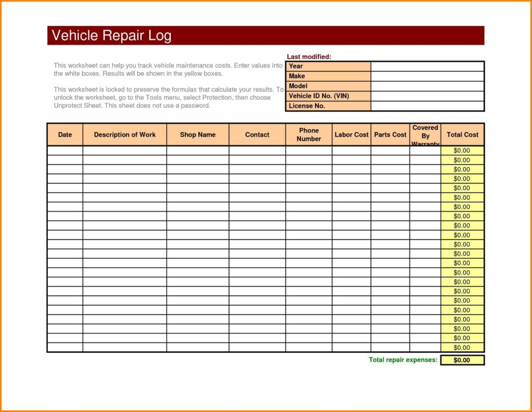The width and height of the screenshot is (532, 412).
Task: Select the Date column header
Action: click(65, 135)
